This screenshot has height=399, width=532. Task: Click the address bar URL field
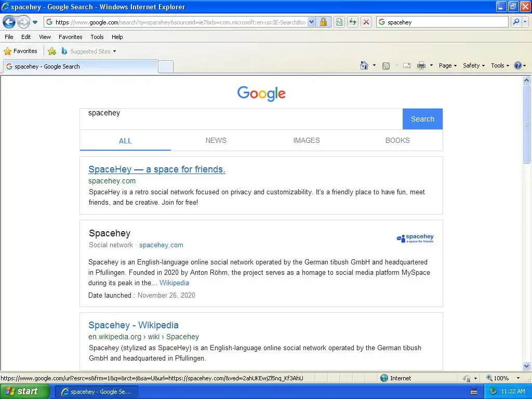[x=176, y=22]
